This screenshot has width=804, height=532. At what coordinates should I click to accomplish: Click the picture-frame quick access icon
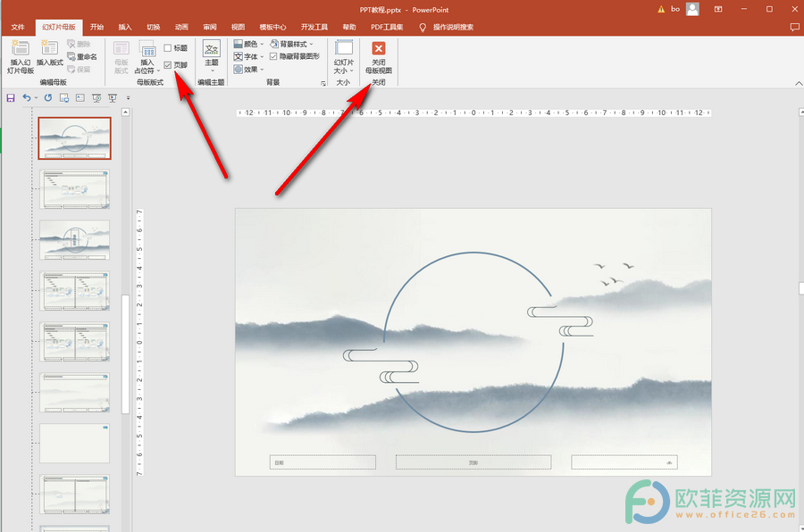pos(80,97)
